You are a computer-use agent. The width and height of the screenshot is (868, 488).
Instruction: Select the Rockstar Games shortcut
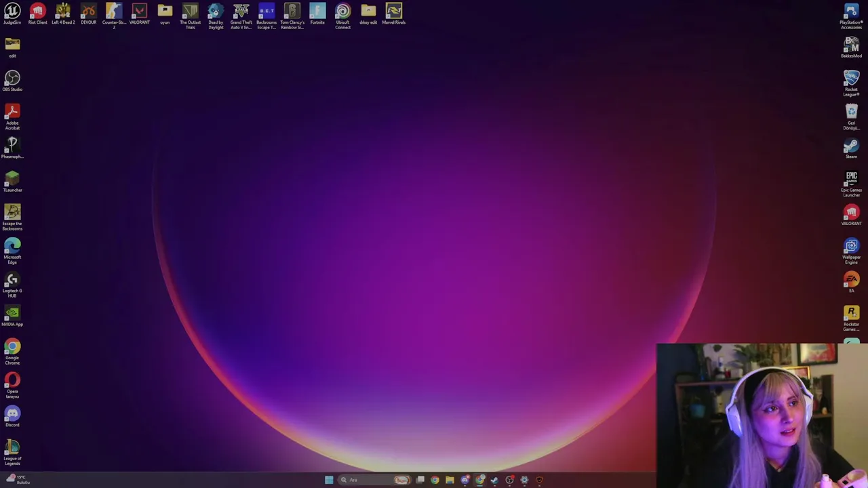pos(851,319)
